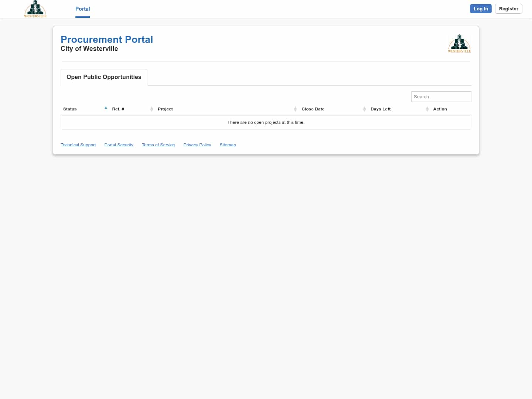Open the Privacy Policy link
This screenshot has width=532, height=399.
[197, 145]
